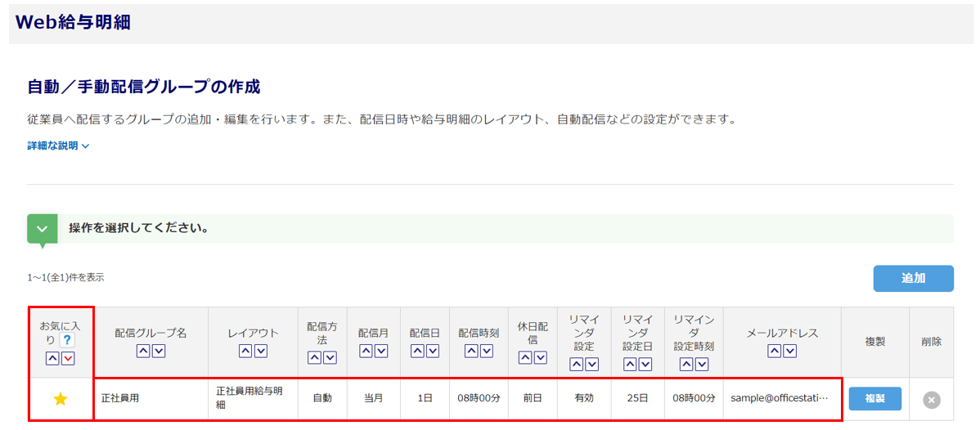The height and width of the screenshot is (430, 980).
Task: Sort 配信グループ名 column descending
Action: (158, 352)
